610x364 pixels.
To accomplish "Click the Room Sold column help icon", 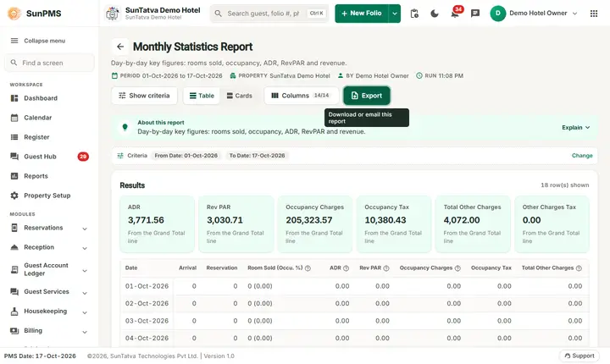I will coord(308,268).
